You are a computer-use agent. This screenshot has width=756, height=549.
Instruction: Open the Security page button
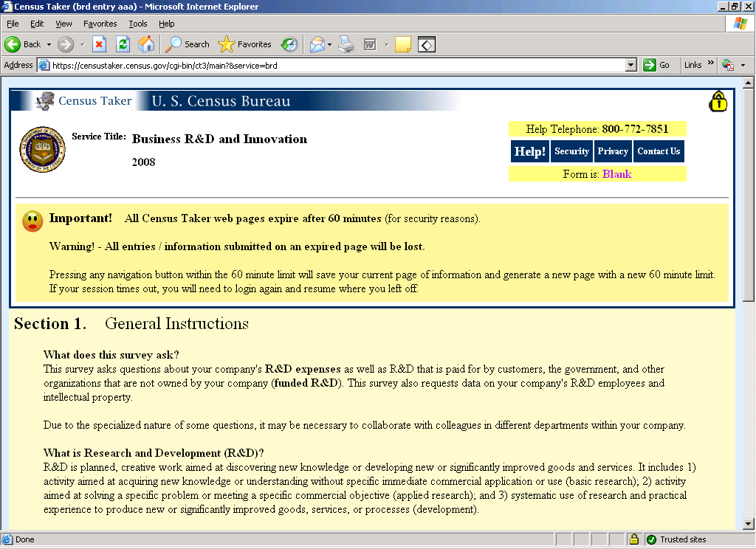coord(572,151)
